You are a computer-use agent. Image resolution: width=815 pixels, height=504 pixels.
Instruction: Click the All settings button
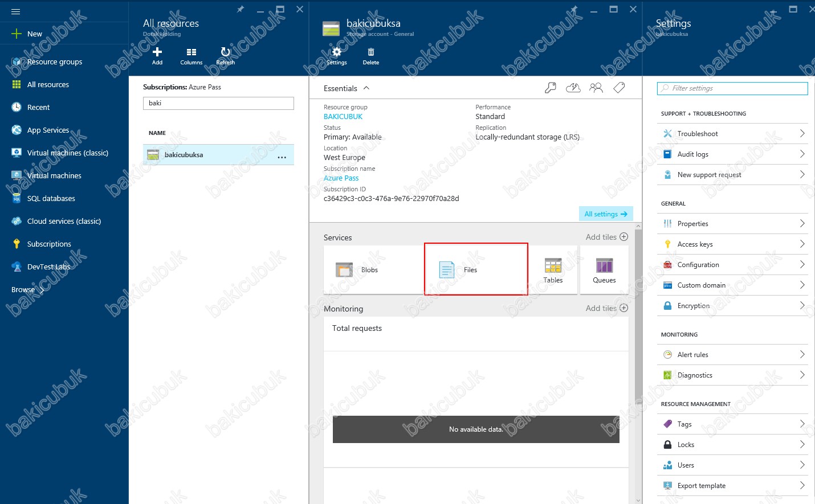coord(606,214)
